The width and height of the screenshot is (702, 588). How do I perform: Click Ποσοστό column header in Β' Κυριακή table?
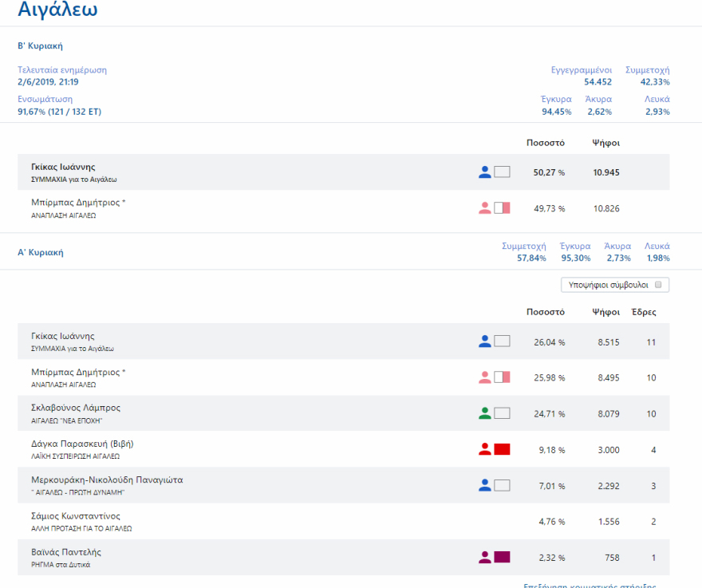pos(545,143)
